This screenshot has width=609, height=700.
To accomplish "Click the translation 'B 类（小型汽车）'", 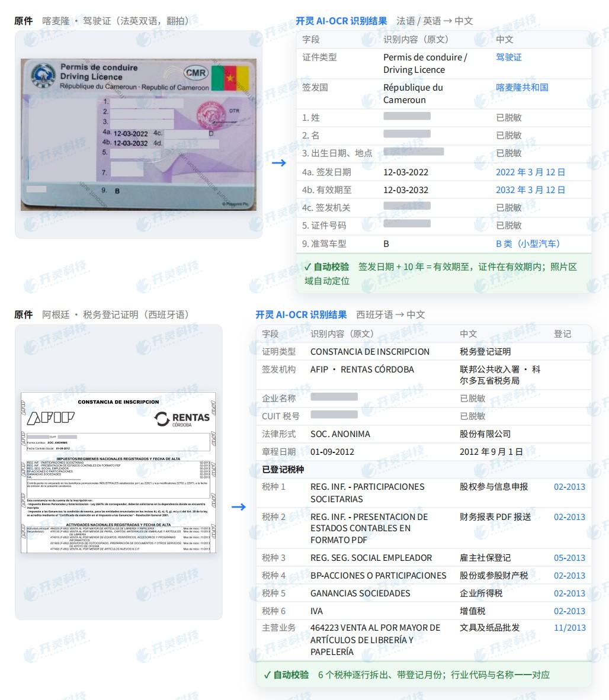I will click(528, 244).
